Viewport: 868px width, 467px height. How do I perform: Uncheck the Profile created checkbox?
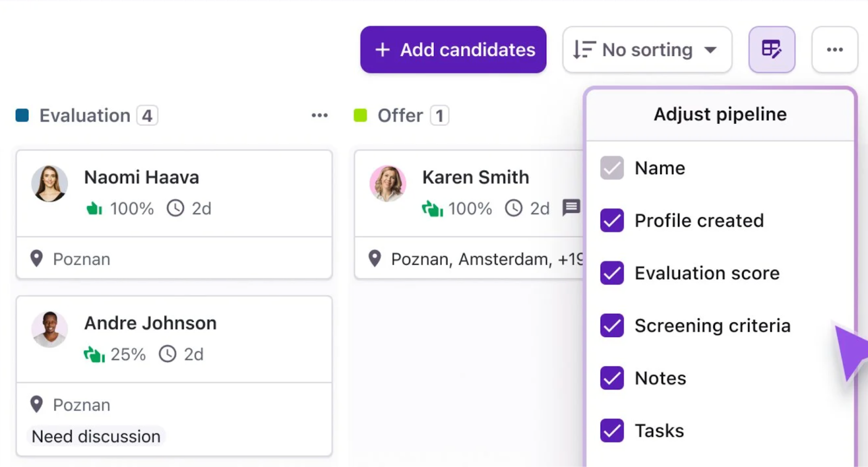tap(612, 220)
